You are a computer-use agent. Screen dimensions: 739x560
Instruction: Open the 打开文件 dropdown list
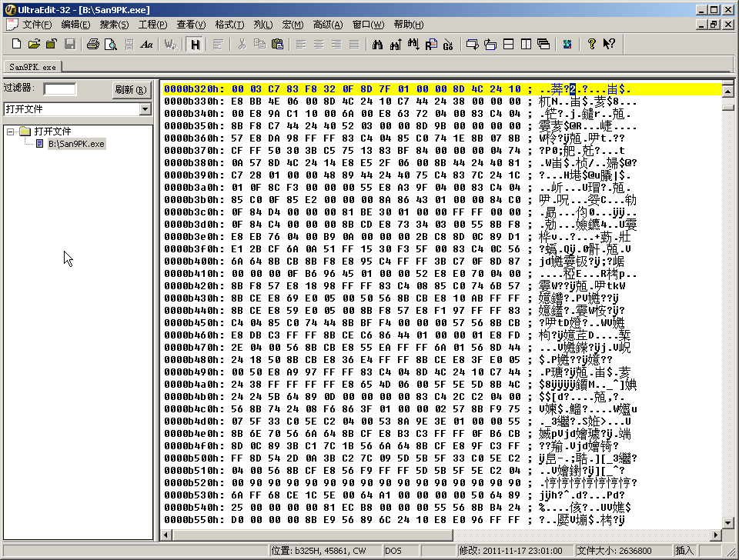point(145,109)
